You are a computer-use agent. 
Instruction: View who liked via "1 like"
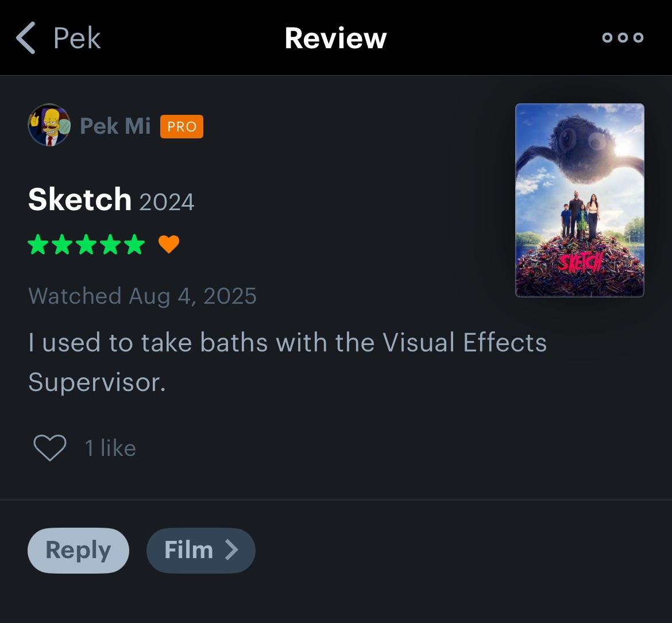110,448
